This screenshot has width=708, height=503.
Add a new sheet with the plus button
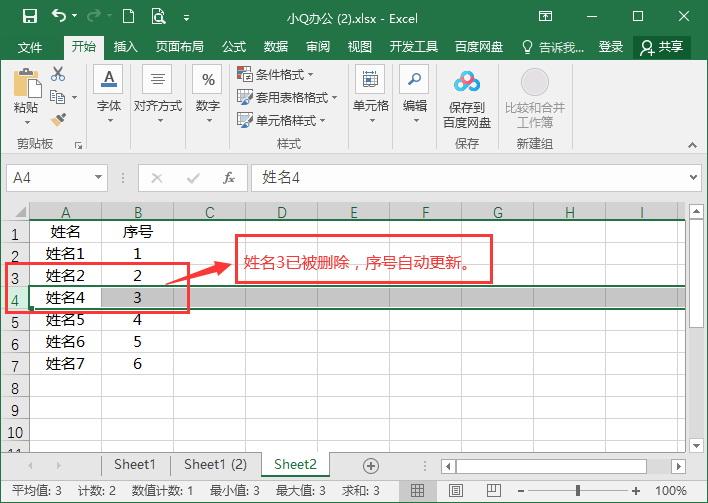pyautogui.click(x=371, y=466)
